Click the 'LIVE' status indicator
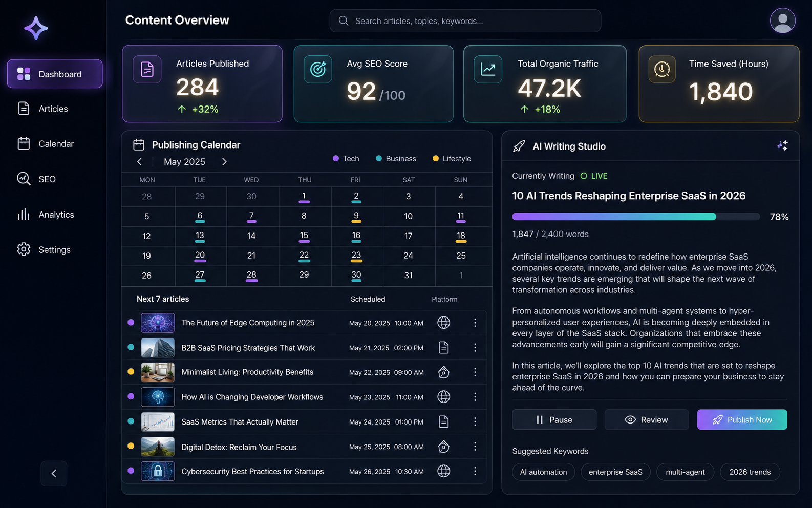812x508 pixels. 594,176
